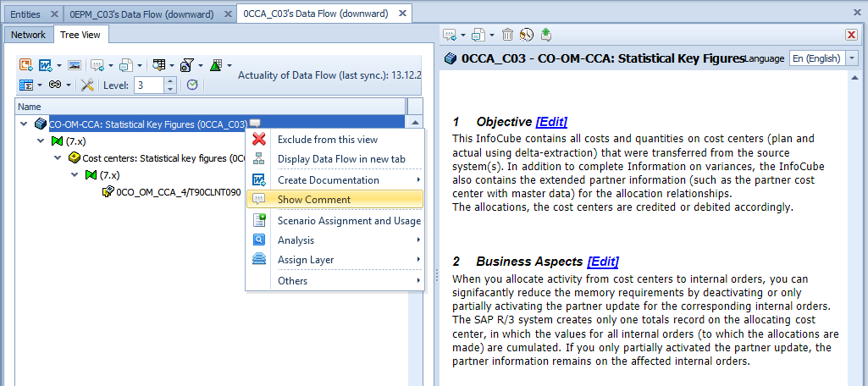The image size is (868, 386).
Task: Increase the Level value with up arrow
Action: (x=170, y=80)
